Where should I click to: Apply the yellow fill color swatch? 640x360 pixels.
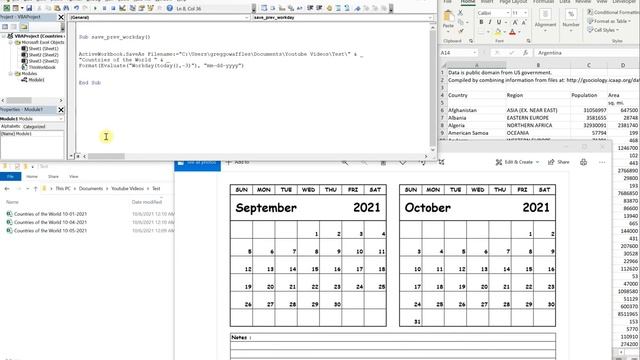tap(498, 32)
